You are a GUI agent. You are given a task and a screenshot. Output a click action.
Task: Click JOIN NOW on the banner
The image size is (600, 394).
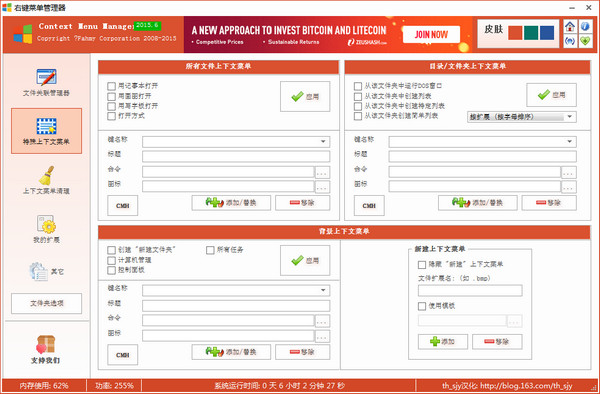tap(431, 34)
